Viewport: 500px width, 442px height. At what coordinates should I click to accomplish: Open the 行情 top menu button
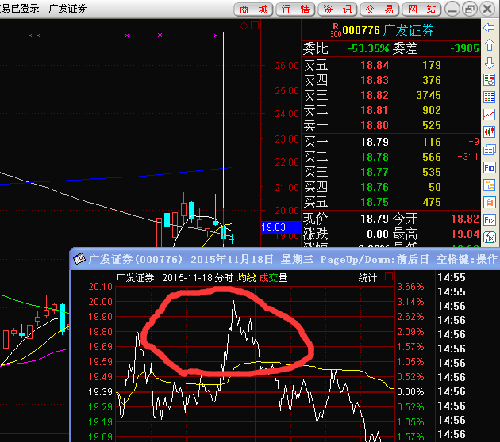(296, 9)
